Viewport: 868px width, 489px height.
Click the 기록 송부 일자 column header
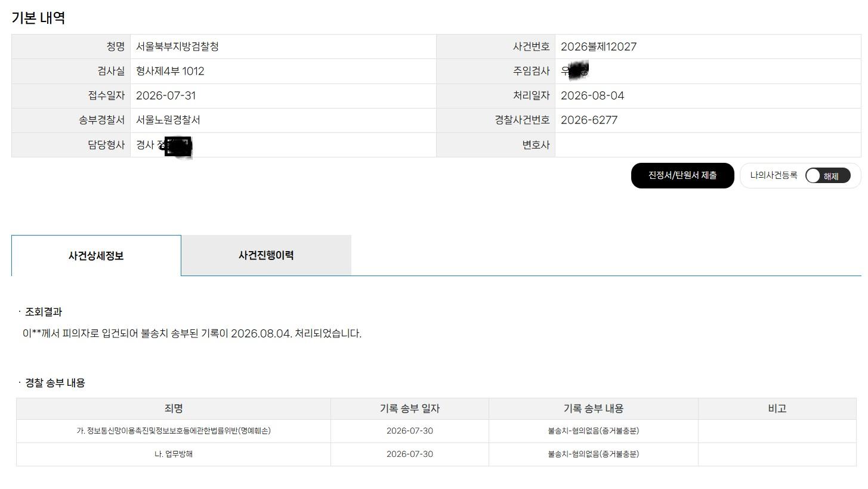click(410, 408)
